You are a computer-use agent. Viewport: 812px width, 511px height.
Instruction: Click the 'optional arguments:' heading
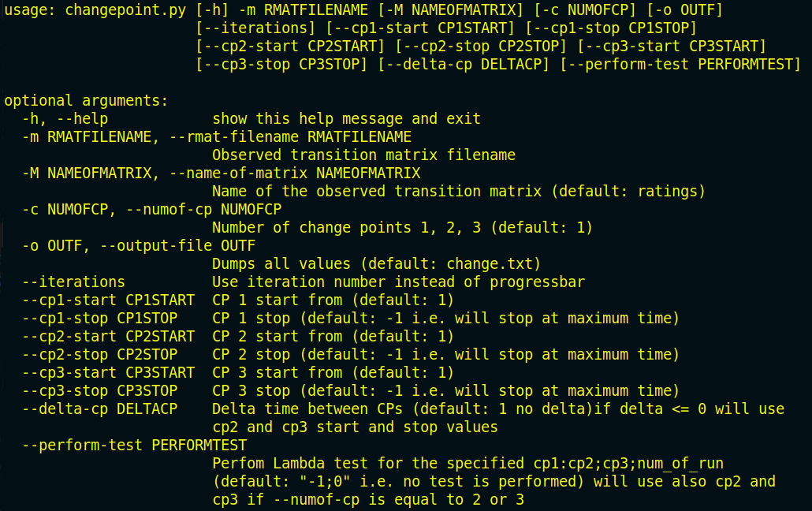pyautogui.click(x=87, y=101)
